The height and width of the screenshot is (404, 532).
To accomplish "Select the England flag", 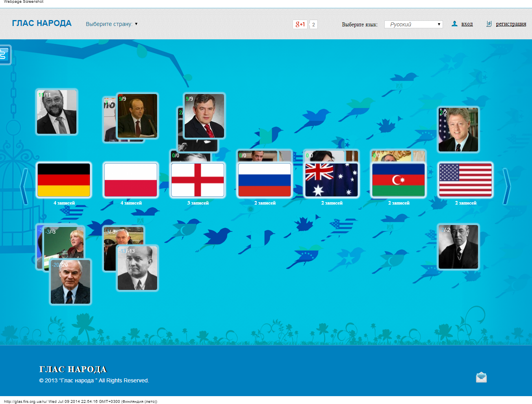I will pyautogui.click(x=198, y=180).
